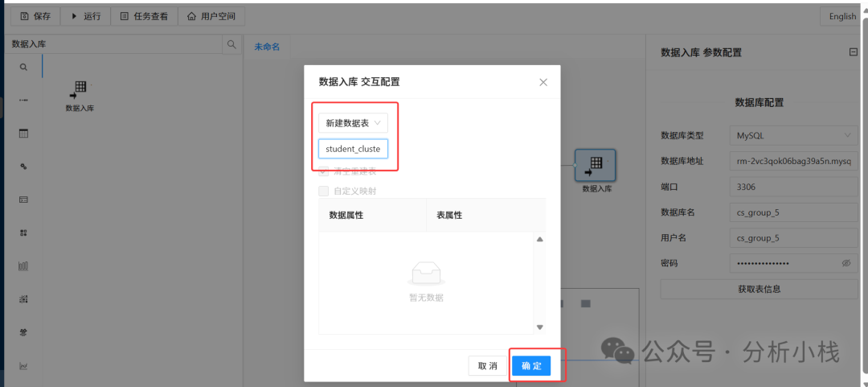
Task: Select the four-squares icon in the sidebar
Action: [23, 233]
